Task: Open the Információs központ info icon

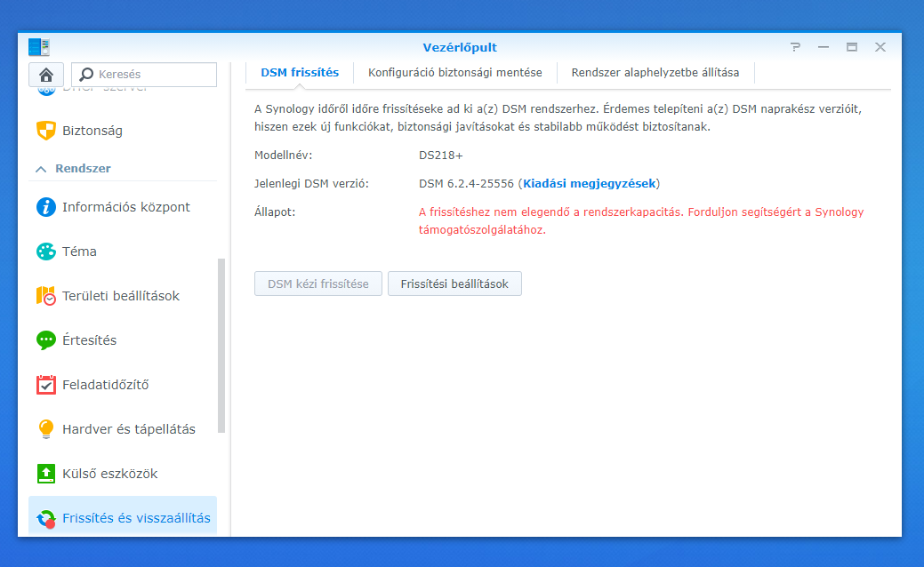Action: coord(46,207)
